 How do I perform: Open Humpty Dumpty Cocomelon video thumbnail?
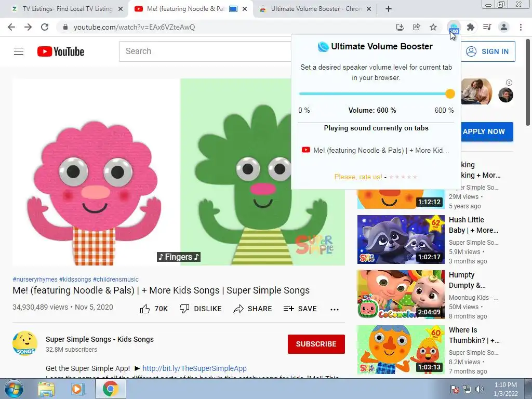[401, 295]
